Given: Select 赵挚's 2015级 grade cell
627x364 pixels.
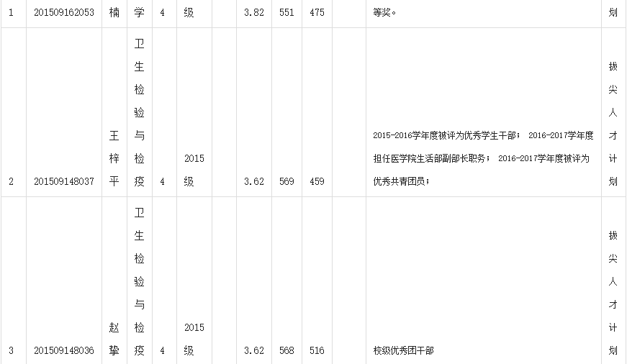Looking at the screenshot, I should (194, 339).
